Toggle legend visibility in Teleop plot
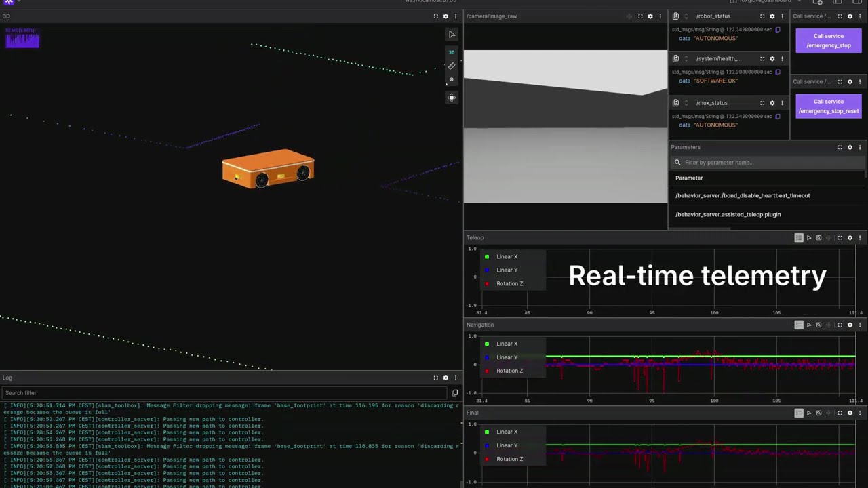The width and height of the screenshot is (868, 488). click(799, 238)
